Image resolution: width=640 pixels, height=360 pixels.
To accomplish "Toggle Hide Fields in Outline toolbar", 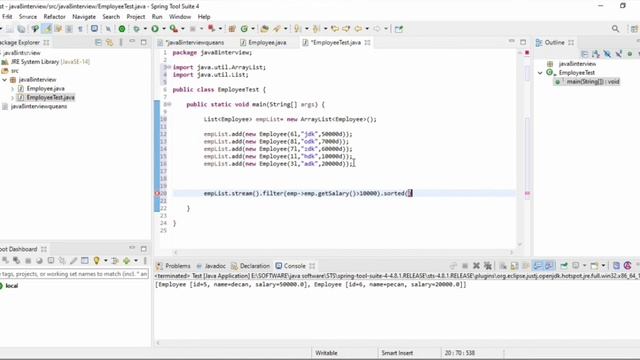I will pos(607,54).
